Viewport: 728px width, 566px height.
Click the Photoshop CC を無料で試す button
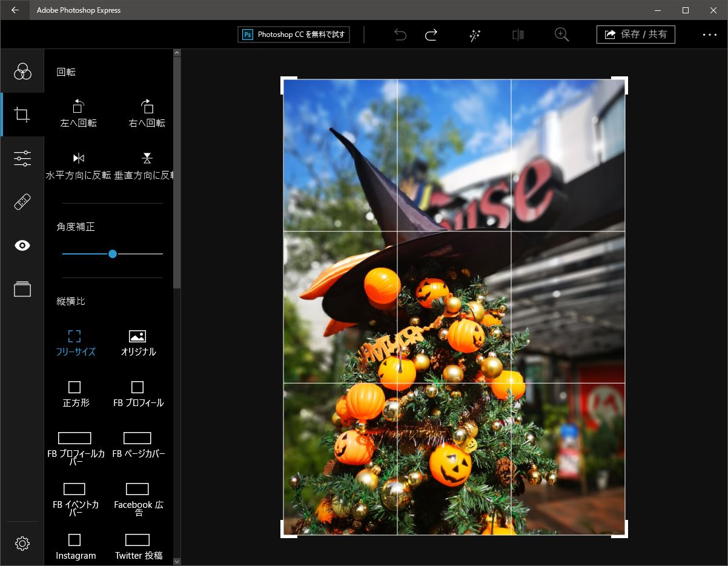pos(294,35)
